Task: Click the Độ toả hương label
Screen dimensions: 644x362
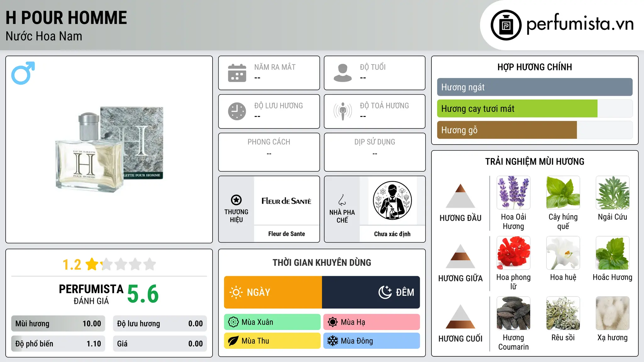Action: click(384, 106)
